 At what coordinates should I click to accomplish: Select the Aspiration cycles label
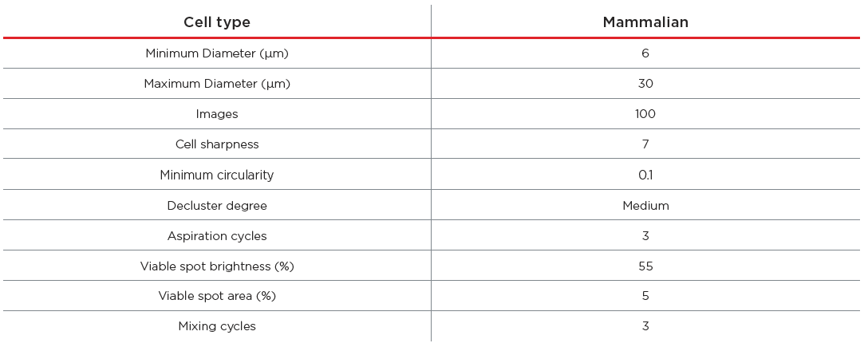click(217, 236)
